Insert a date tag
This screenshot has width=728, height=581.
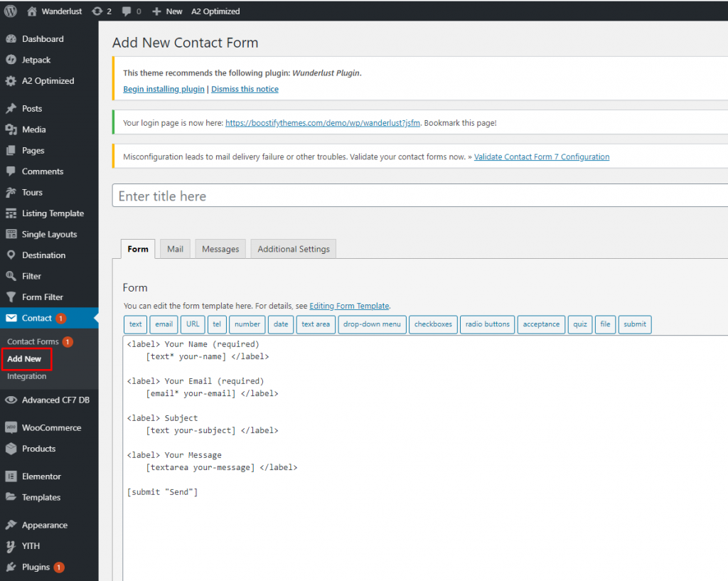coord(280,324)
